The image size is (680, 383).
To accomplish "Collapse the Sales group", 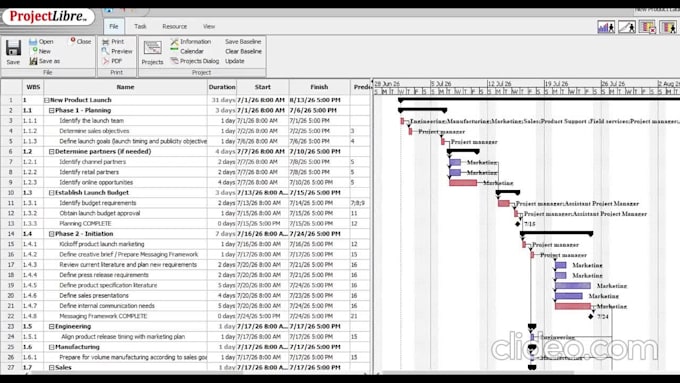I will (x=52, y=368).
